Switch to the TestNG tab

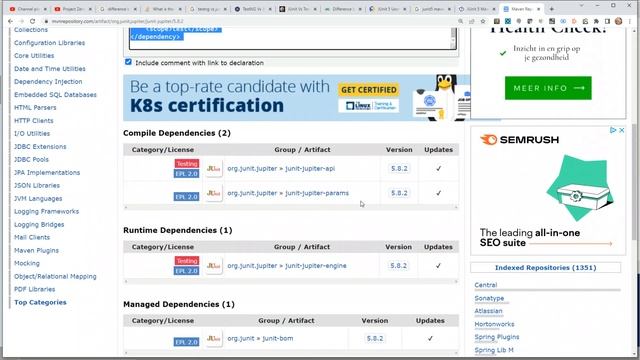253,9
